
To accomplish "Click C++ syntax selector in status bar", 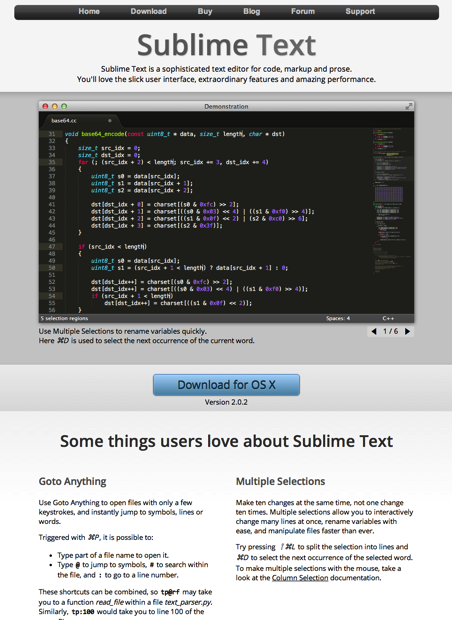I will 388,318.
